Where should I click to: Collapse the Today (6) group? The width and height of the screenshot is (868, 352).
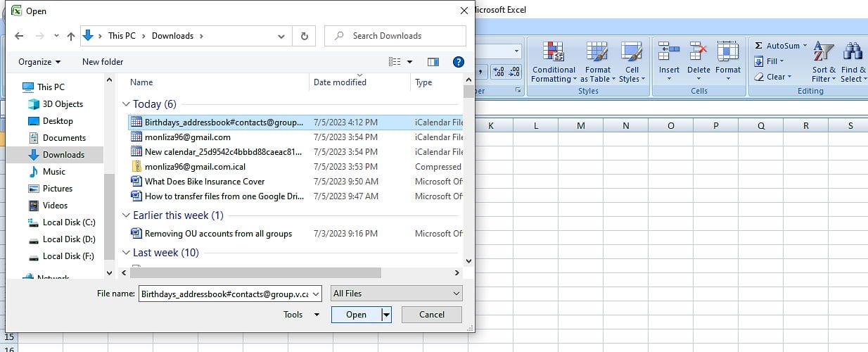point(127,104)
